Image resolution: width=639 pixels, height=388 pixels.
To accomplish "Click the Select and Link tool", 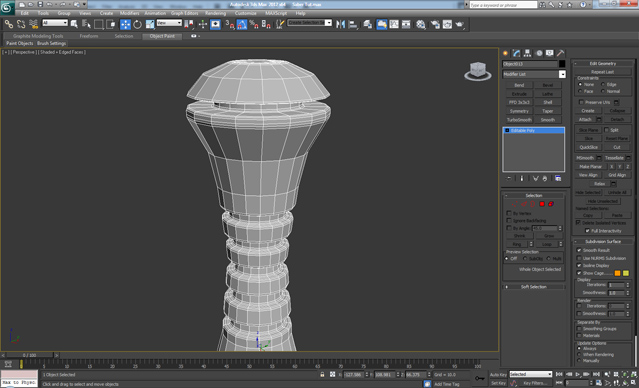I will [9, 24].
